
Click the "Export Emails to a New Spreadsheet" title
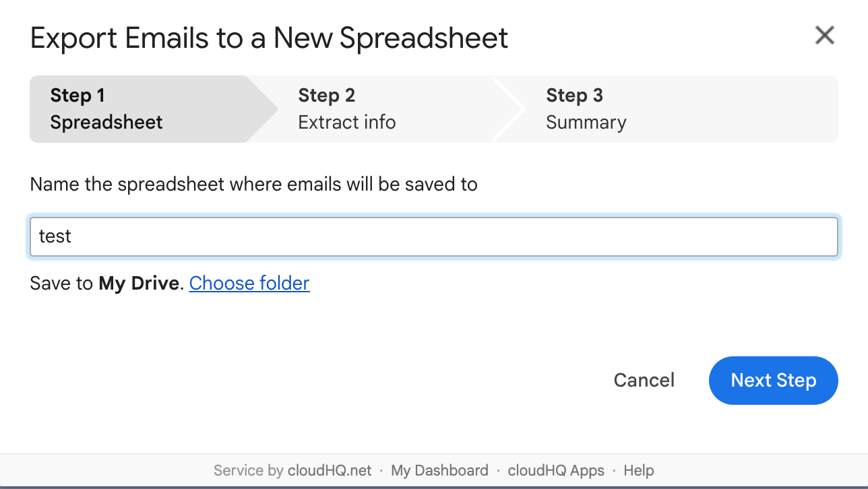point(269,38)
